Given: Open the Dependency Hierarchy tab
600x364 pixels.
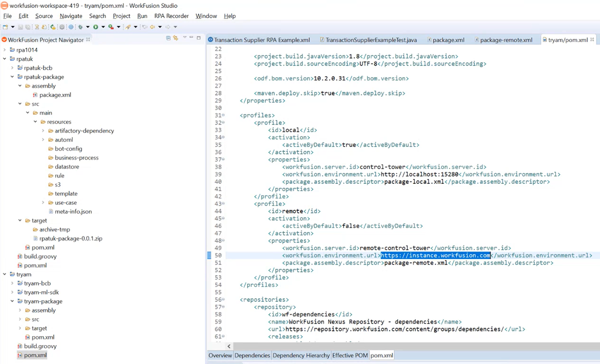Looking at the screenshot, I should (301, 356).
